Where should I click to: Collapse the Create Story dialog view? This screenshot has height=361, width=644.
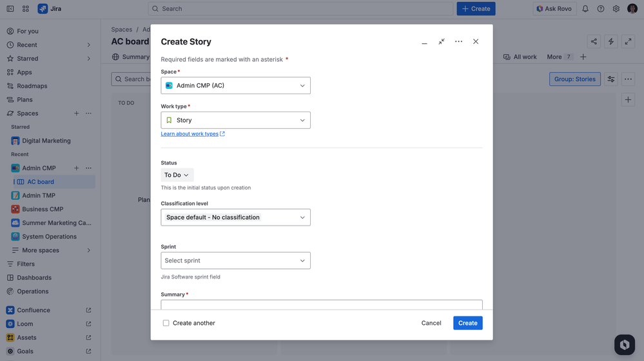(x=442, y=41)
